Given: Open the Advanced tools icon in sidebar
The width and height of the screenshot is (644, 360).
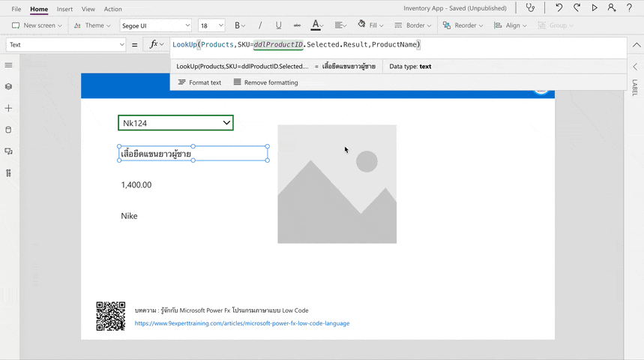Looking at the screenshot, I should pyautogui.click(x=9, y=173).
